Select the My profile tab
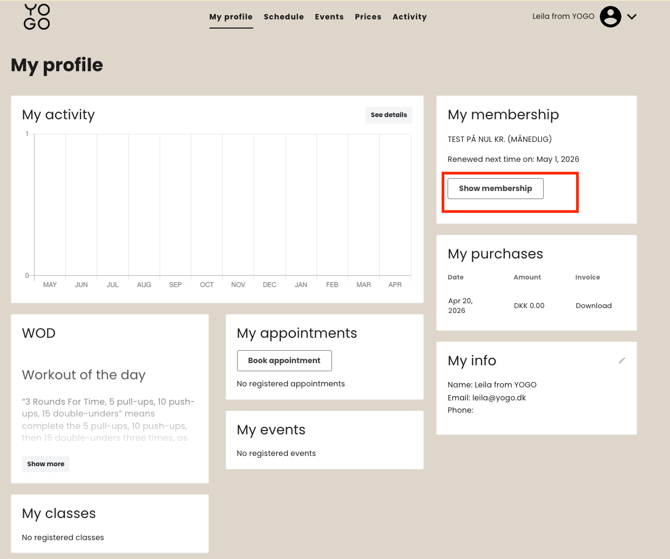The height and width of the screenshot is (559, 670). (230, 17)
